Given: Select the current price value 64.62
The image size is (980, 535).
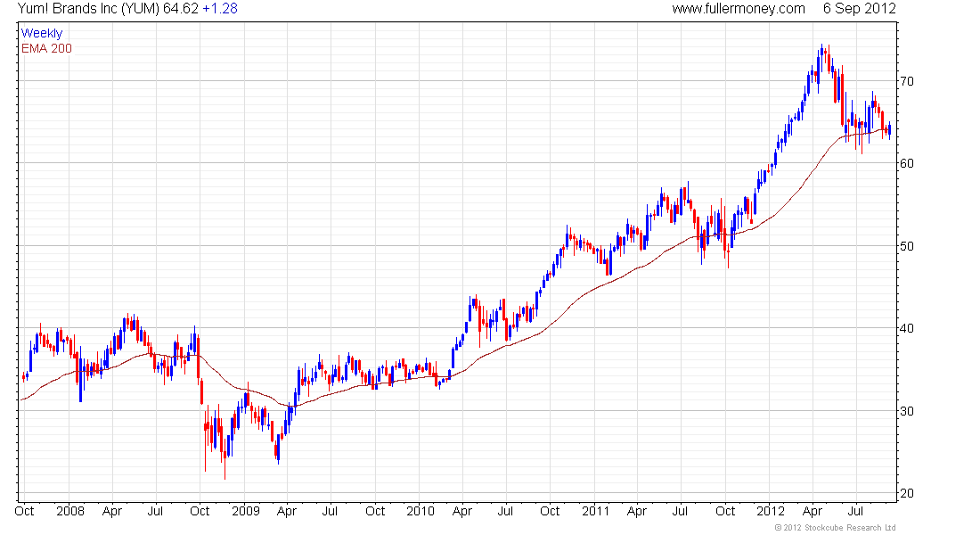Looking at the screenshot, I should click(x=181, y=9).
